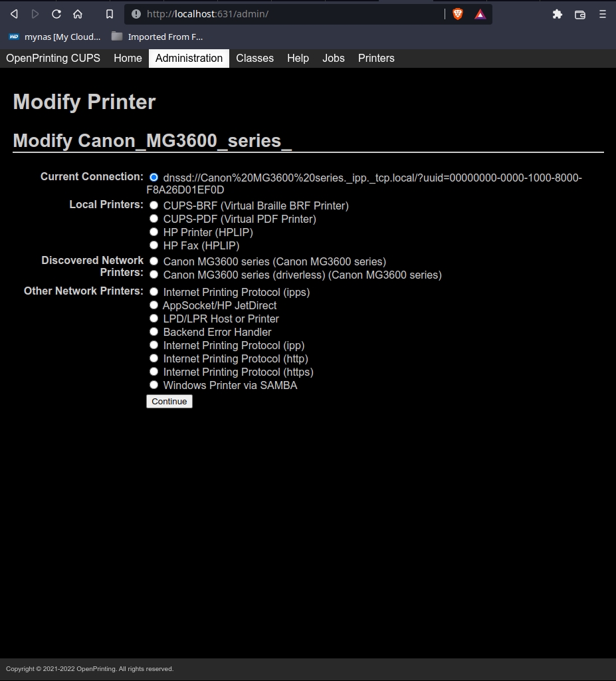Open the Help tab

pos(298,59)
